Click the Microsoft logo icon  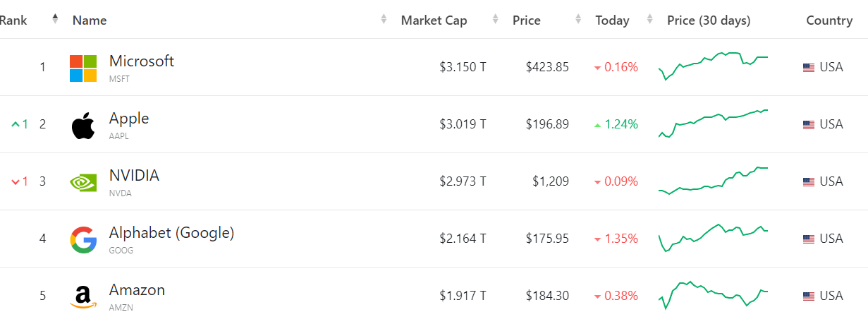click(83, 68)
